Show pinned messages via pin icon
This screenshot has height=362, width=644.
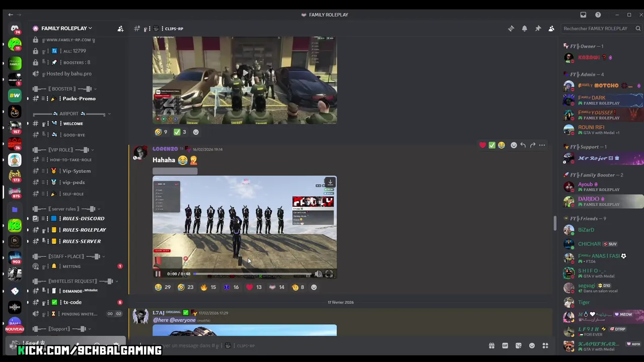[x=538, y=29]
